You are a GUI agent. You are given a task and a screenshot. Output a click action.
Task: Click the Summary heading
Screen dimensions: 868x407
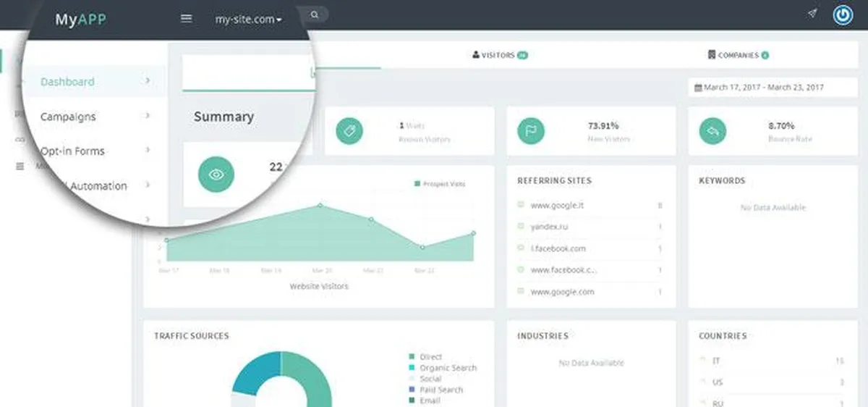(x=224, y=117)
